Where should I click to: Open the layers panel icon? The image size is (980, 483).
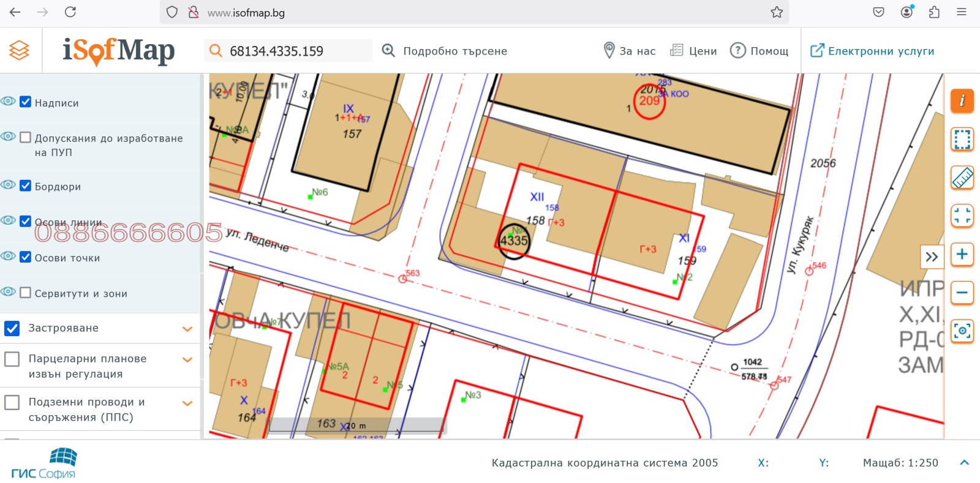pyautogui.click(x=20, y=50)
